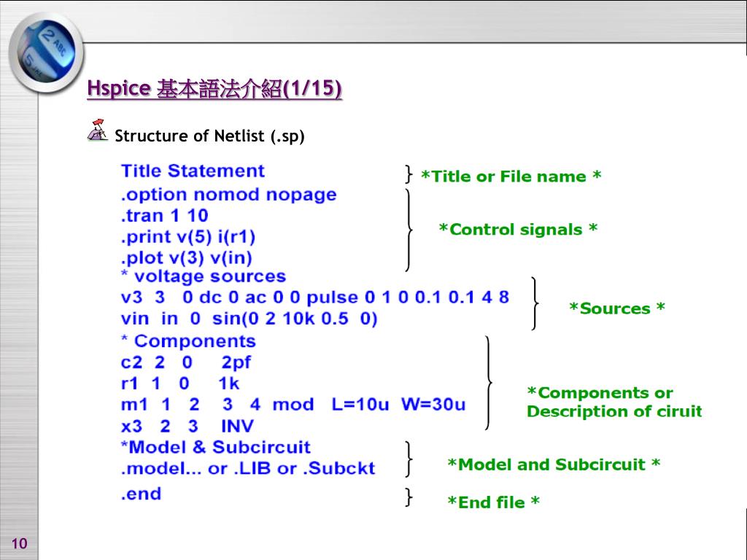Click the bullet icon beside Structure of Netlist
This screenshot has width=747, height=560.
(98, 131)
